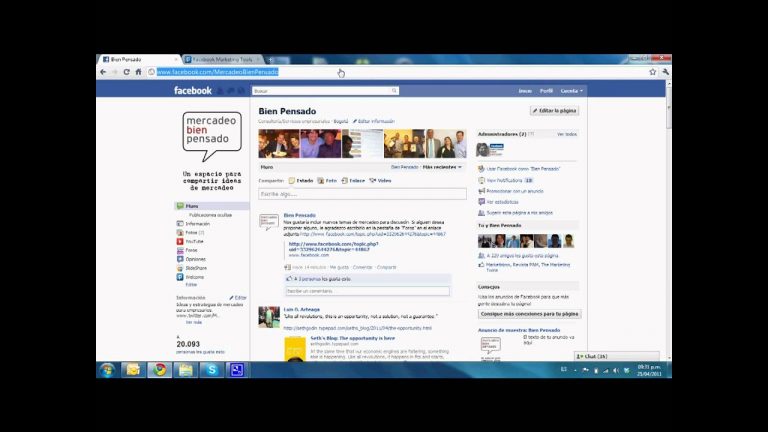The image size is (768, 432).
Task: Open Skype from the taskbar
Action: pyautogui.click(x=212, y=370)
